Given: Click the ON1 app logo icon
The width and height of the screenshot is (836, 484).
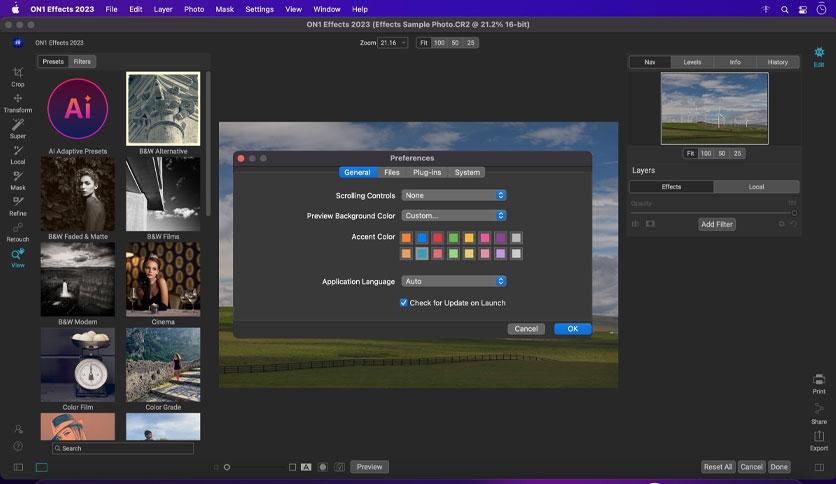Looking at the screenshot, I should [x=18, y=43].
